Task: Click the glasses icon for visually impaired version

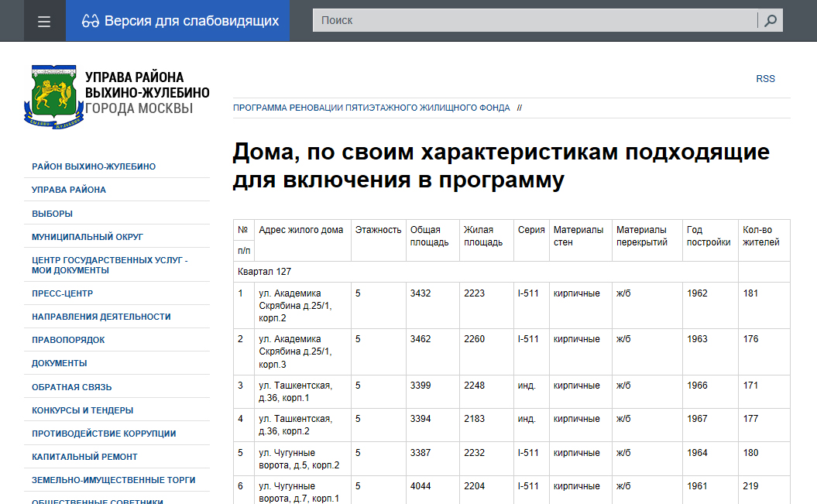Action: [90, 21]
